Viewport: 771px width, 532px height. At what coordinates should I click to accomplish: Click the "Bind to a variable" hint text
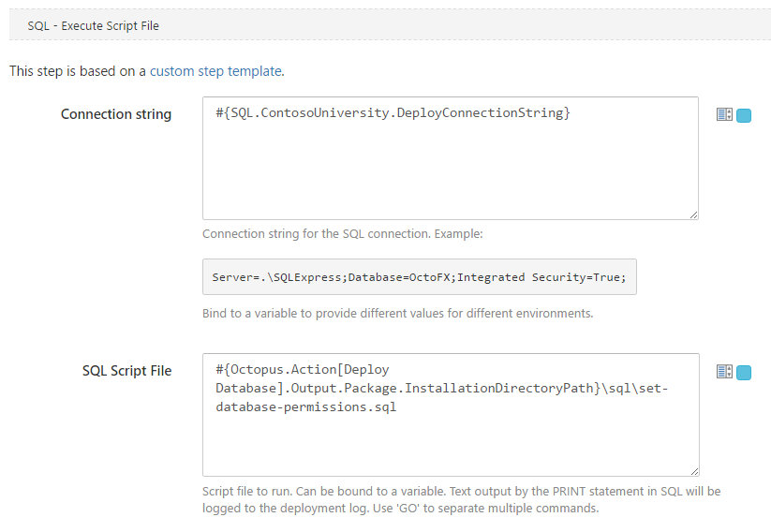397,313
